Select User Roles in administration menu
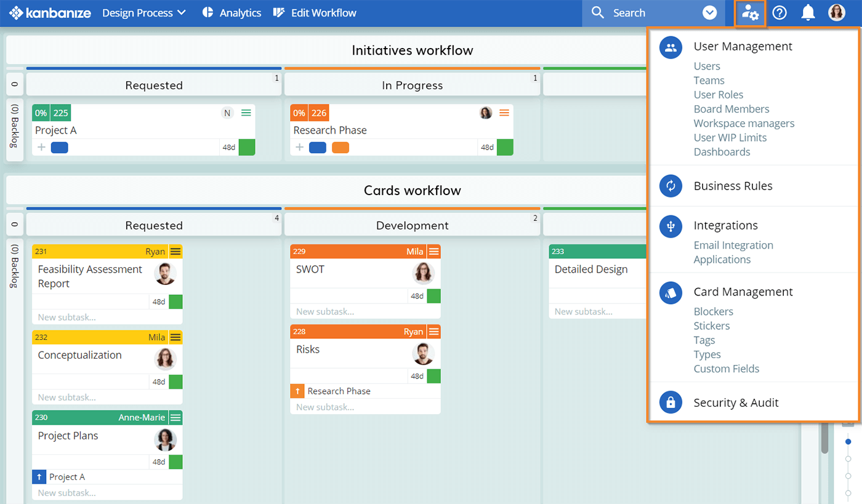Screen dimensions: 862x504 tap(718, 95)
